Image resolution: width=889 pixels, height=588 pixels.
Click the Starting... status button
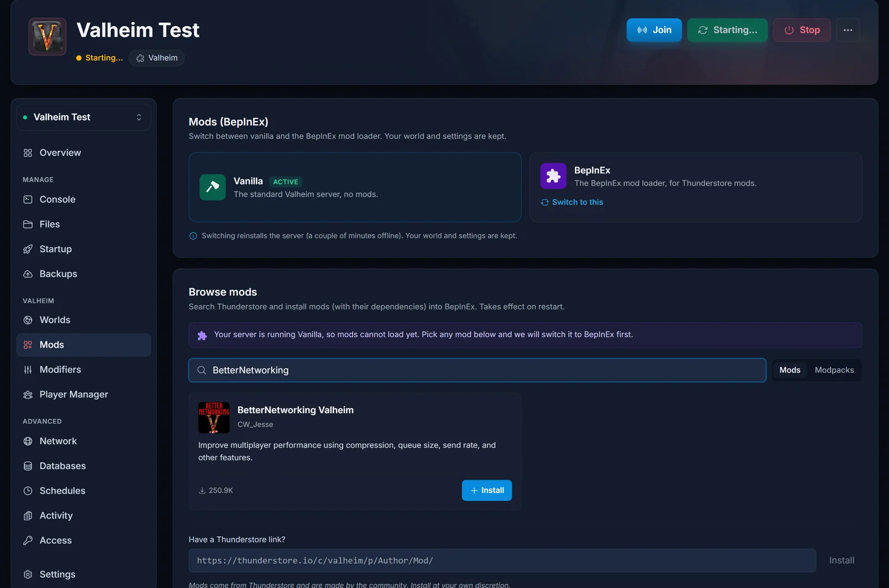point(727,30)
